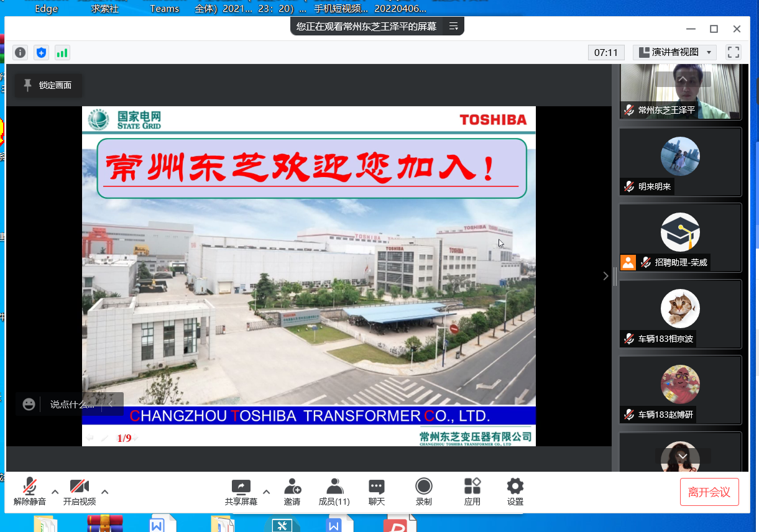759x532 pixels.
Task: Start Recording (录制) the meeting
Action: (424, 491)
